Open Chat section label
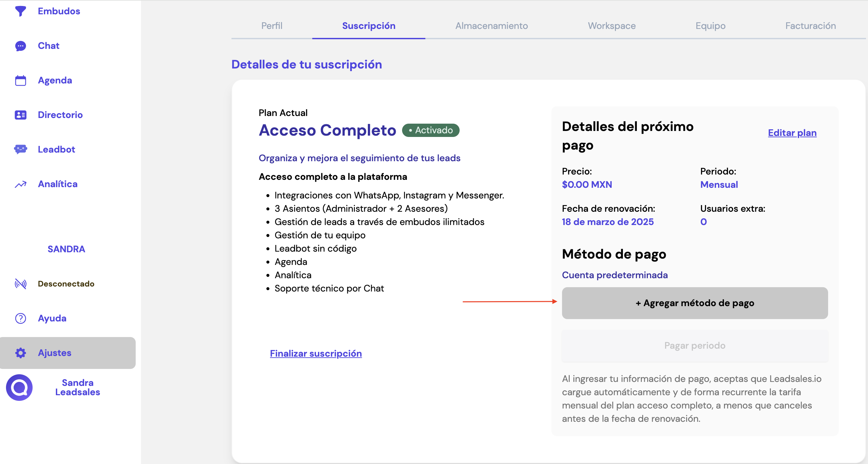 click(49, 46)
